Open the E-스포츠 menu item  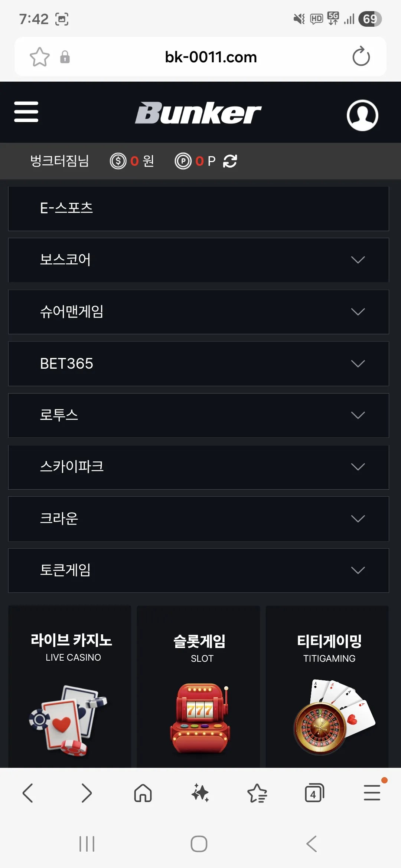[199, 208]
